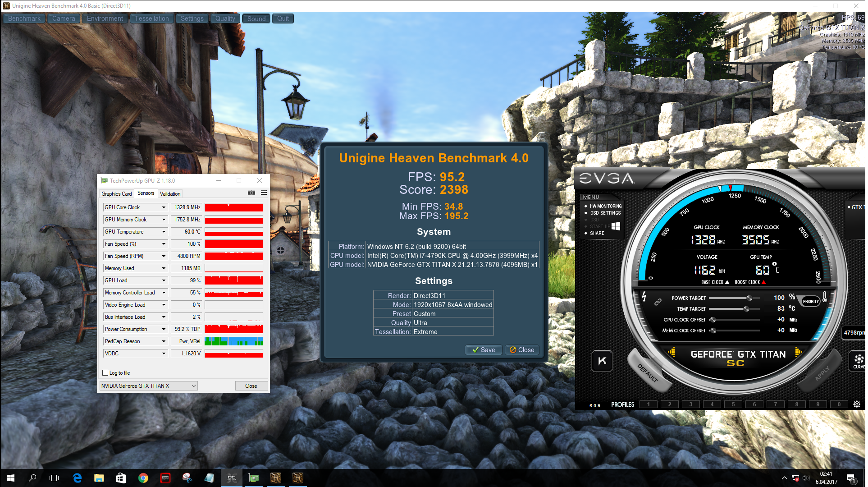Expand Memory Used sensor dropdown
The height and width of the screenshot is (487, 868).
pyautogui.click(x=164, y=268)
